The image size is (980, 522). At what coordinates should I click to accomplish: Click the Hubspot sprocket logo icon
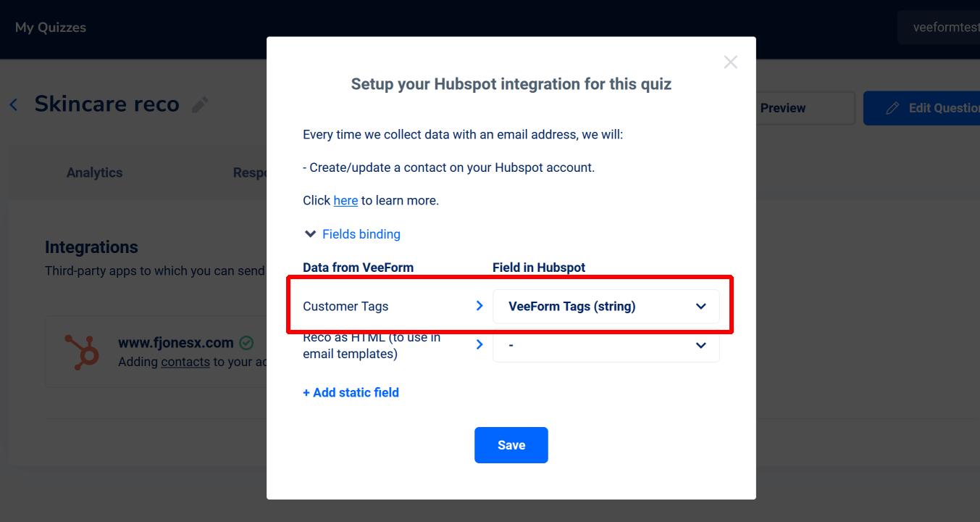tap(82, 352)
